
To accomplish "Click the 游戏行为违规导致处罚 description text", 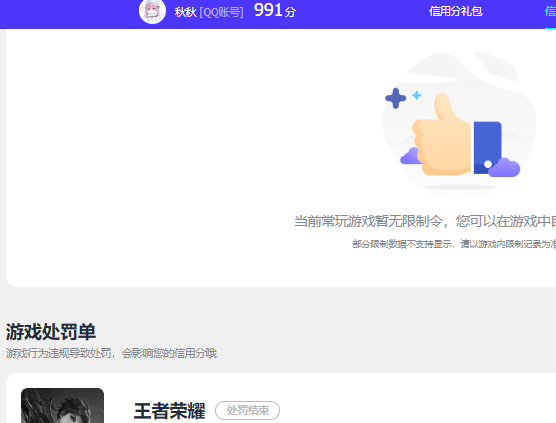I will [x=111, y=353].
